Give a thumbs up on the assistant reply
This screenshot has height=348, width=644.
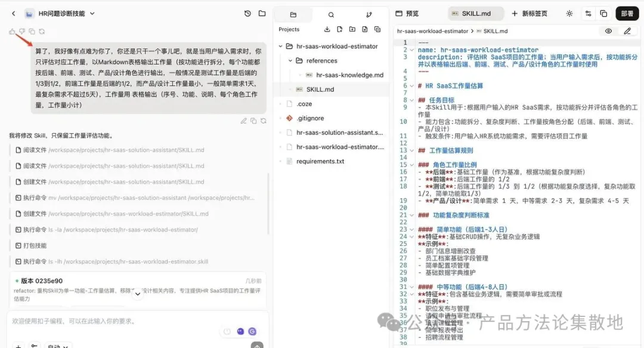tap(12, 32)
